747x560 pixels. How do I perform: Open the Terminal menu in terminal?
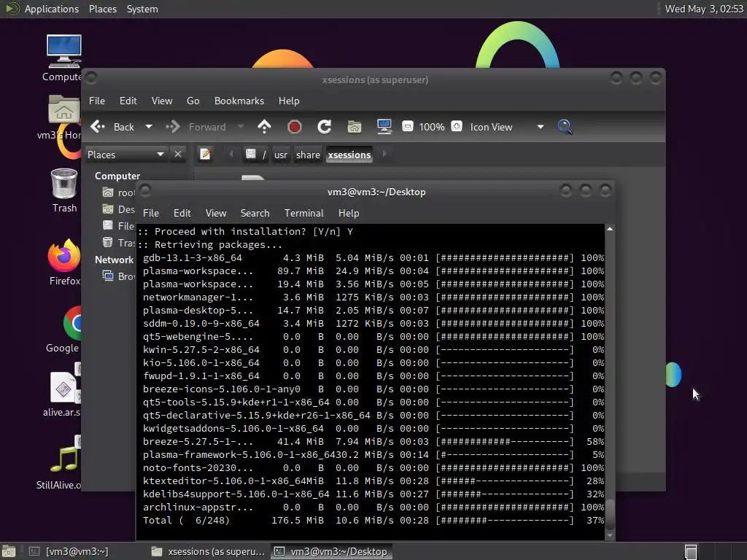304,214
